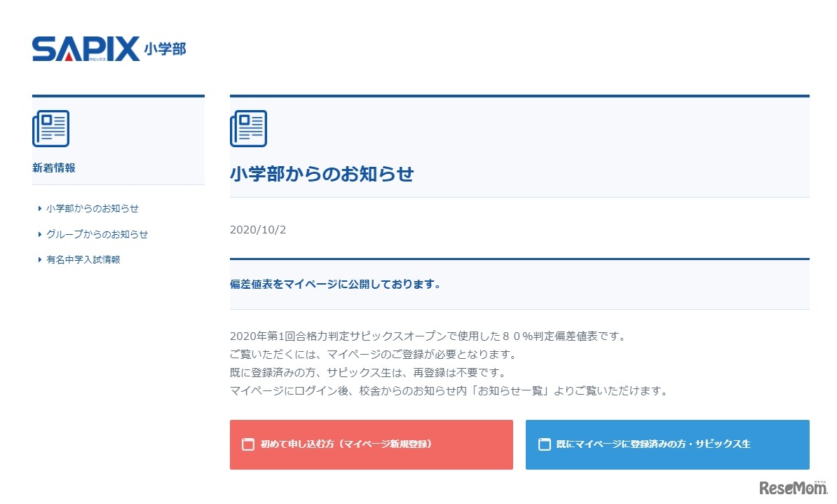Click arrow beside 小学部からのお知らせ link
This screenshot has height=504, width=837.
point(40,208)
